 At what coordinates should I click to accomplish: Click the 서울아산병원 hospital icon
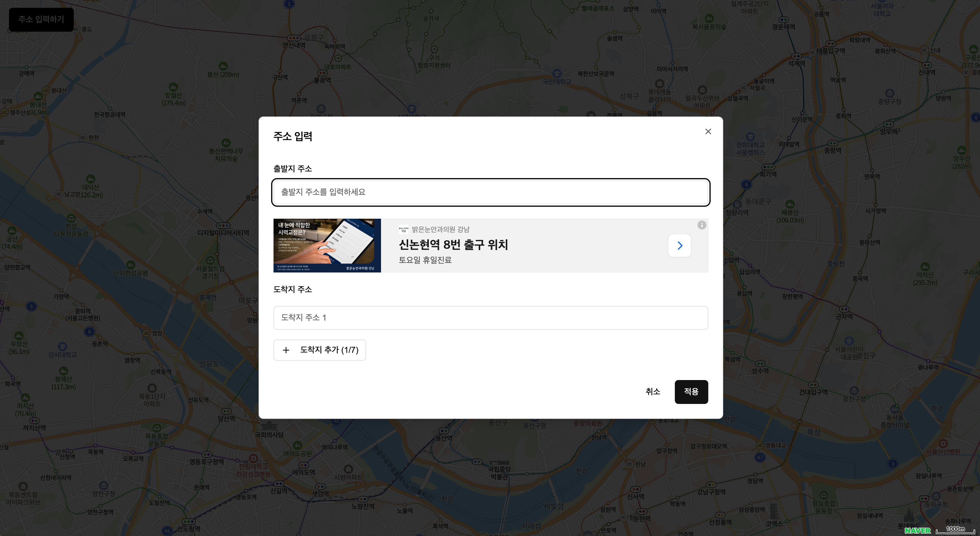943,443
